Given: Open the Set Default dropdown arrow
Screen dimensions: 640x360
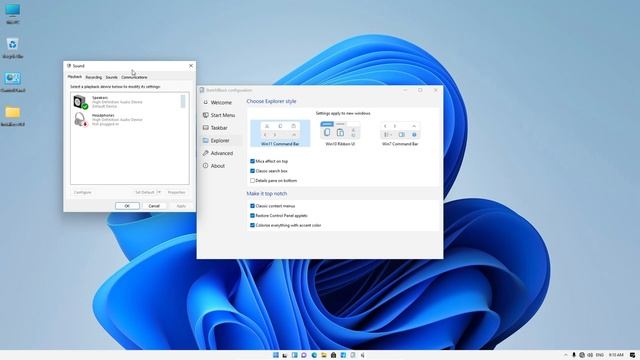Looking at the screenshot, I should (x=159, y=192).
